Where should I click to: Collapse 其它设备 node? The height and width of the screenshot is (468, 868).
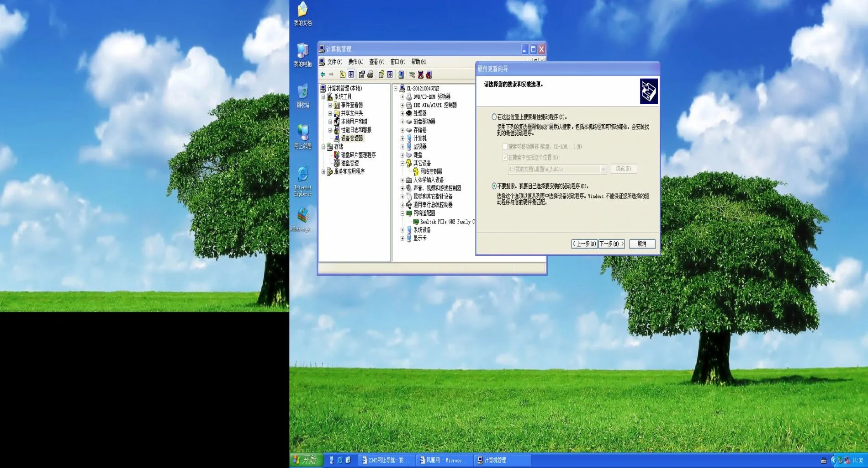click(x=402, y=163)
